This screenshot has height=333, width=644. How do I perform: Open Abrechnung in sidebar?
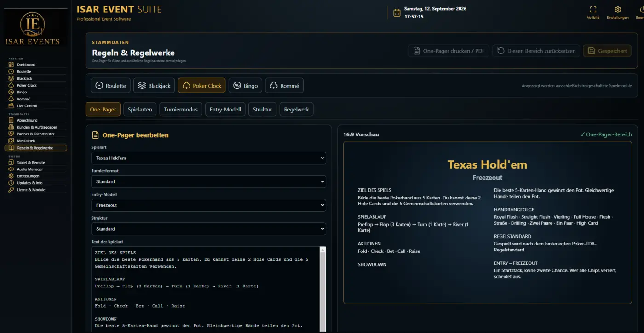tap(36, 120)
